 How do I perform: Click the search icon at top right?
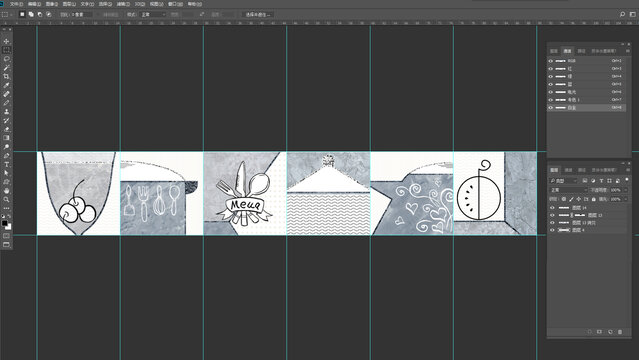click(622, 14)
